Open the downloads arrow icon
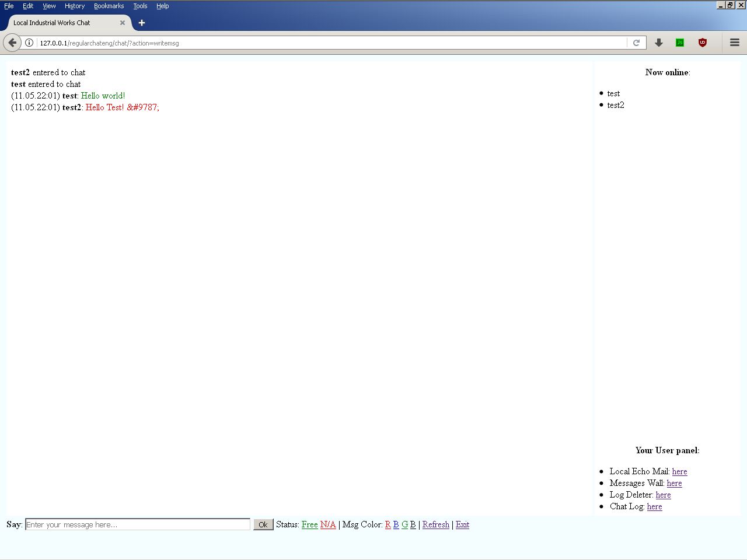 [658, 43]
